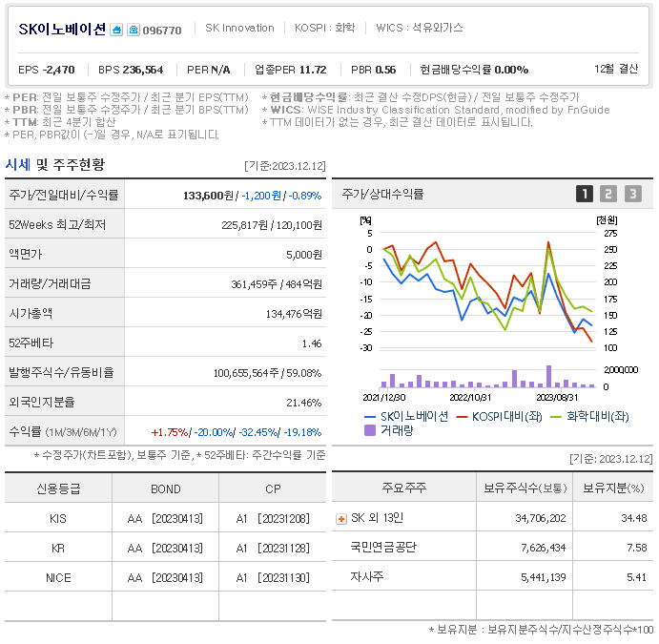The image size is (659, 644).
Task: Click the 52Weeks 최고/최저 row label
Action: coord(57,225)
